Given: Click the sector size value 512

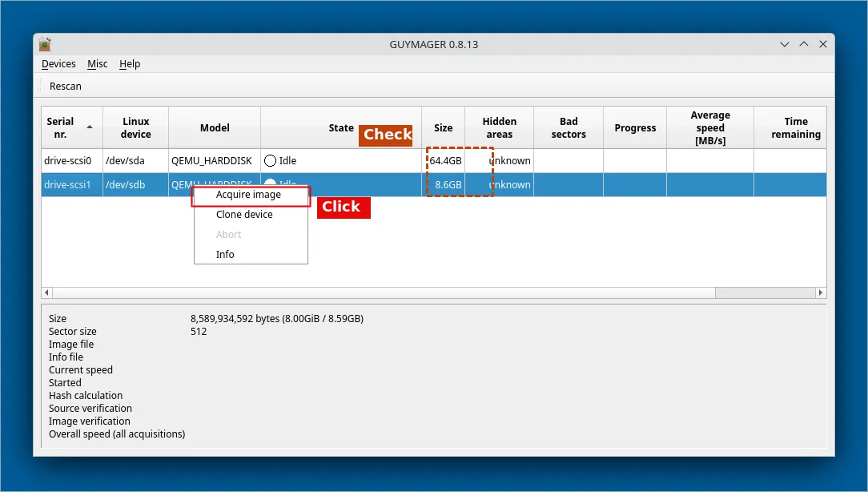Looking at the screenshot, I should [199, 331].
